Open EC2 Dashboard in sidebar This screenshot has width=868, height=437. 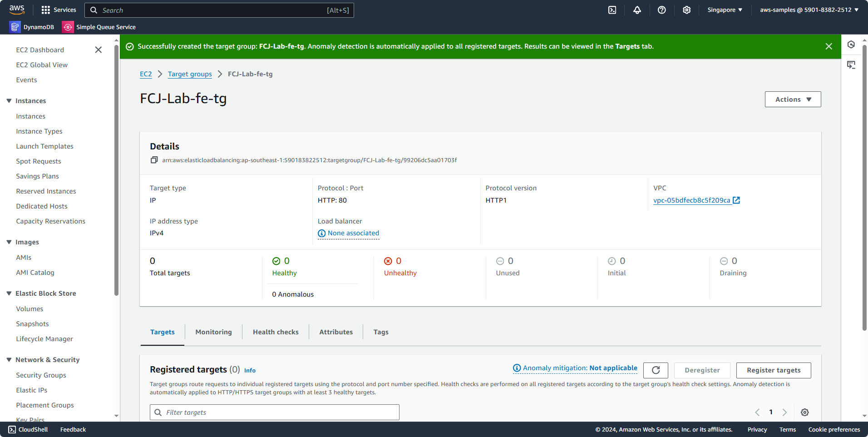[40, 50]
